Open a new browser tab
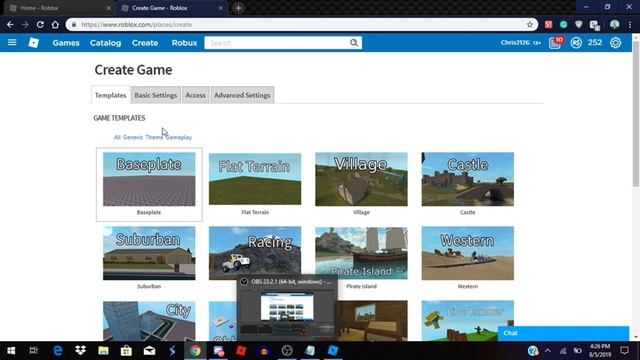Screen dimensions: 640x360 238,8
